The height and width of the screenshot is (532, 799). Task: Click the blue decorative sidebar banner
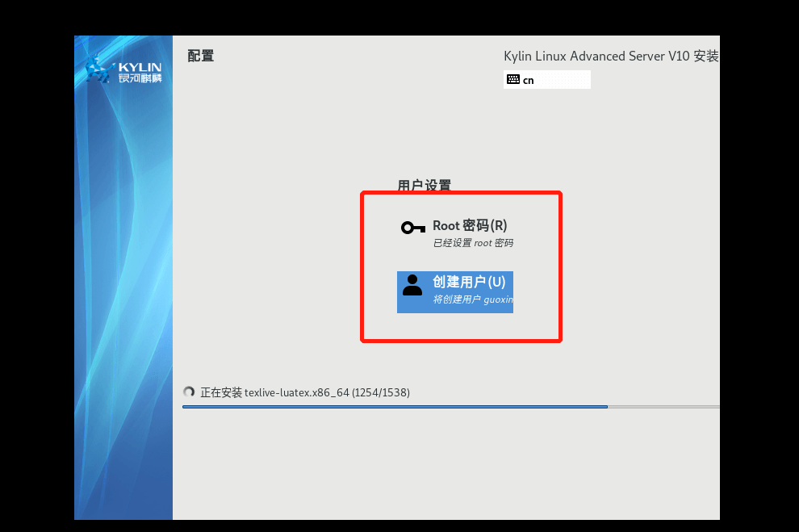[x=123, y=323]
